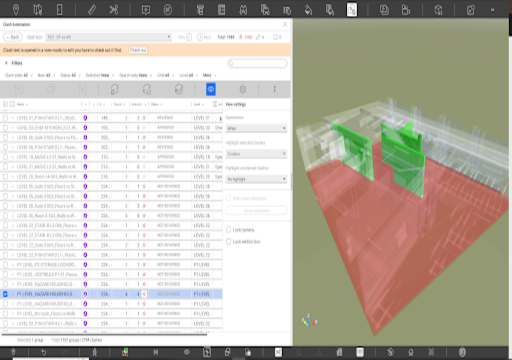Viewport: 512px width, 360px height.
Task: Tick checkbox for LEVEL 21_MUSIC row
Action: pyautogui.click(x=5, y=167)
